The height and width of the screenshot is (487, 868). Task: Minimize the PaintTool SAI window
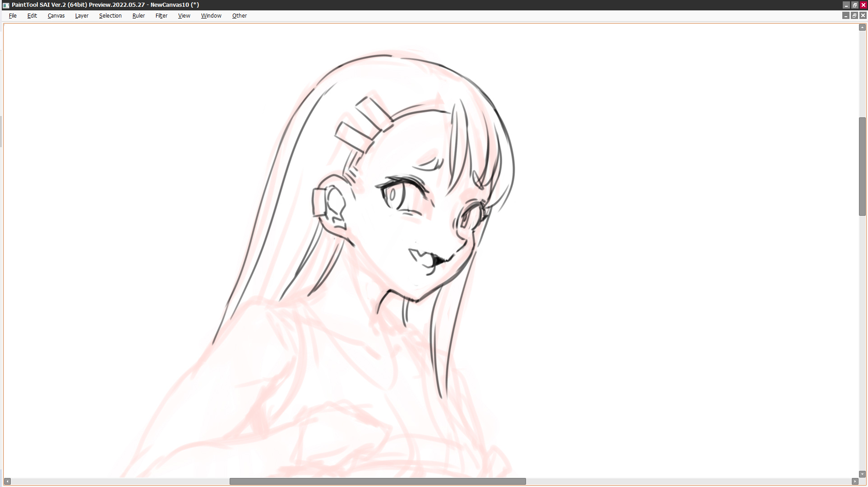(846, 5)
